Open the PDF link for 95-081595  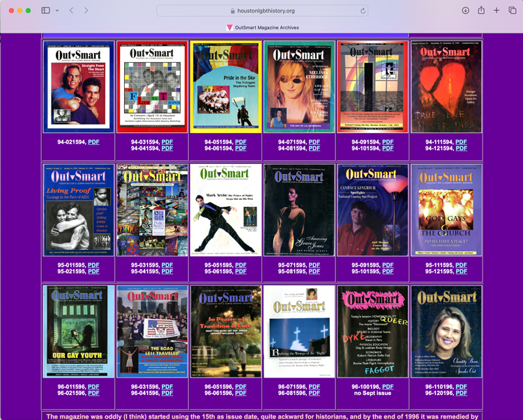pos(314,272)
